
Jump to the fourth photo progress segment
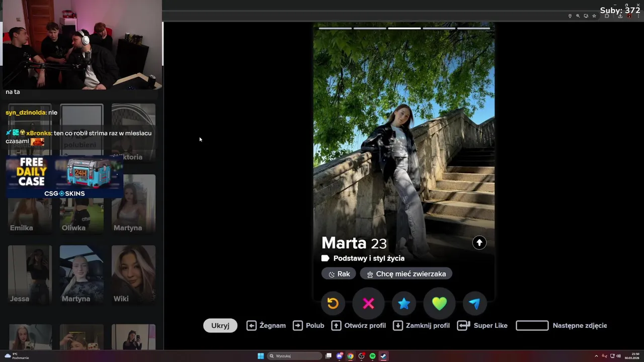439,28
